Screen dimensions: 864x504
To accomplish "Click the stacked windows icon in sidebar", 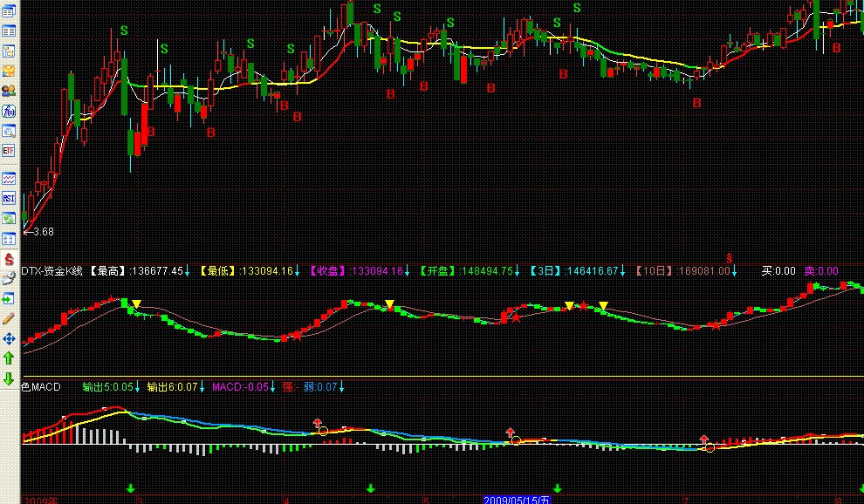I will coord(9,12).
